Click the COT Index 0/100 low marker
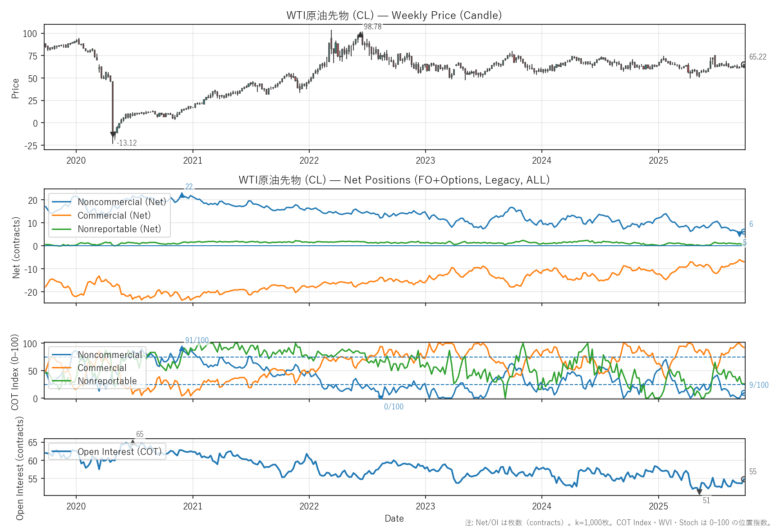This screenshot has width=779, height=532. [380, 397]
